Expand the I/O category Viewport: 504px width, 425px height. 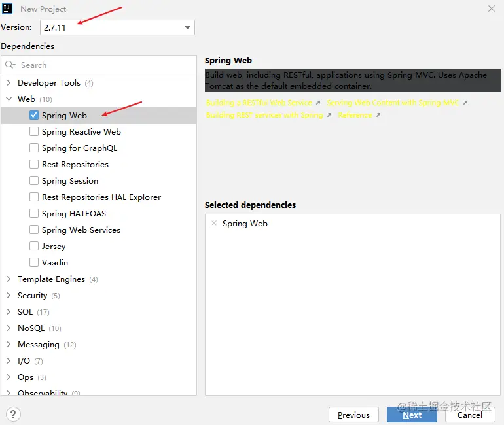(x=9, y=361)
